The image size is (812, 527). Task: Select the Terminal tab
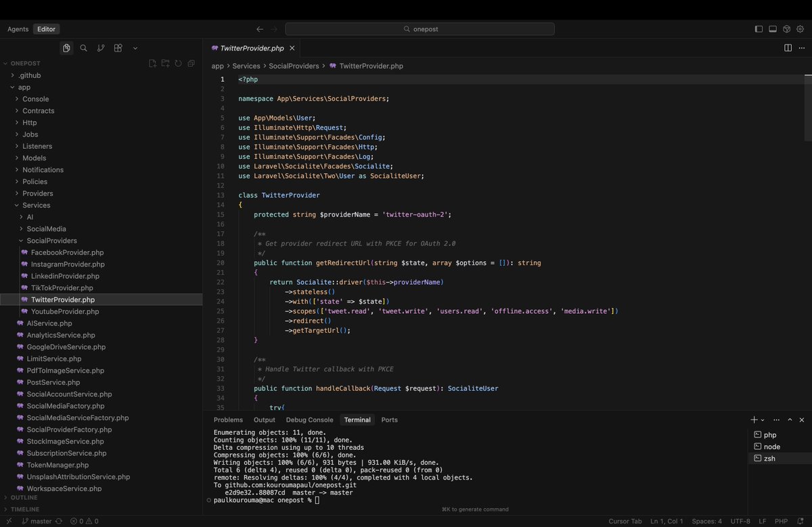click(357, 420)
